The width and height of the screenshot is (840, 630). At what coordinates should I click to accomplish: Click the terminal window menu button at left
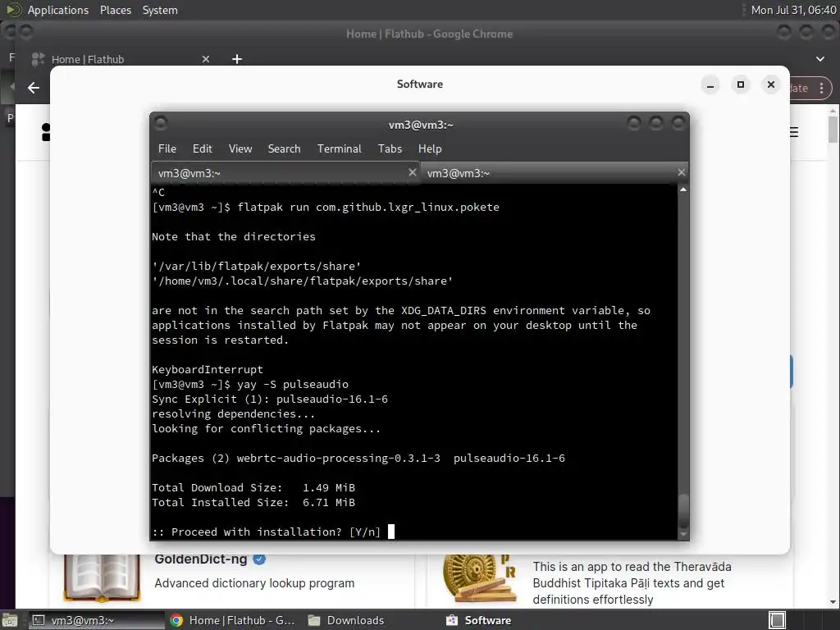[160, 124]
